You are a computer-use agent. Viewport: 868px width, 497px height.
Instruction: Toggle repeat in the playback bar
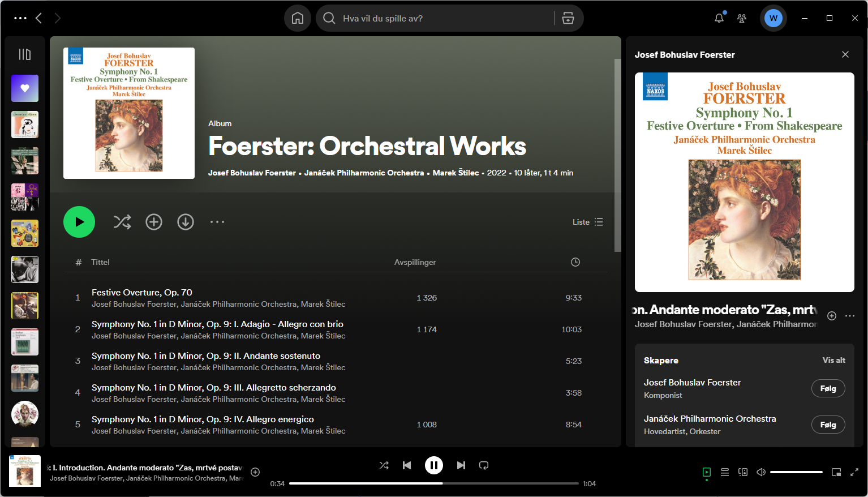click(x=484, y=465)
